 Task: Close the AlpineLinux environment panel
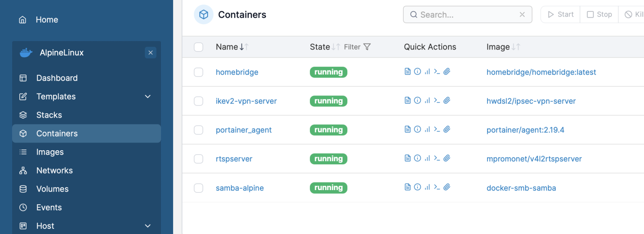(x=151, y=53)
